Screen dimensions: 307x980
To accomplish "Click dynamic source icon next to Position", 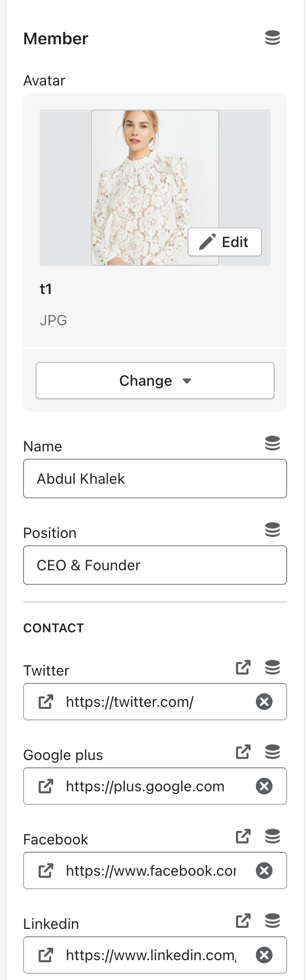I will [273, 530].
